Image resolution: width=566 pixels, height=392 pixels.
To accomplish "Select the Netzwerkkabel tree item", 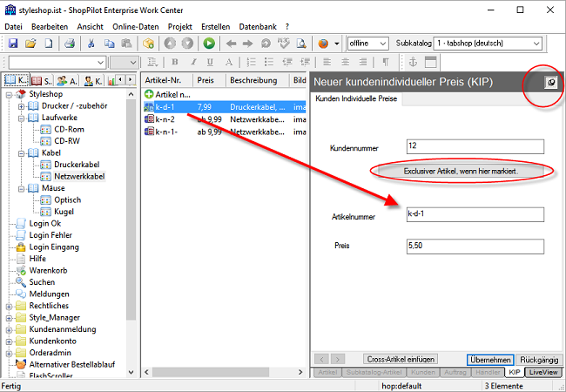I will click(x=79, y=177).
